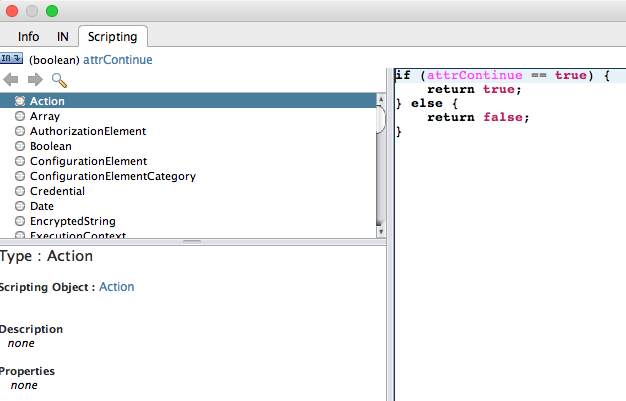Click the back navigation arrow
The image size is (626, 401).
11,80
